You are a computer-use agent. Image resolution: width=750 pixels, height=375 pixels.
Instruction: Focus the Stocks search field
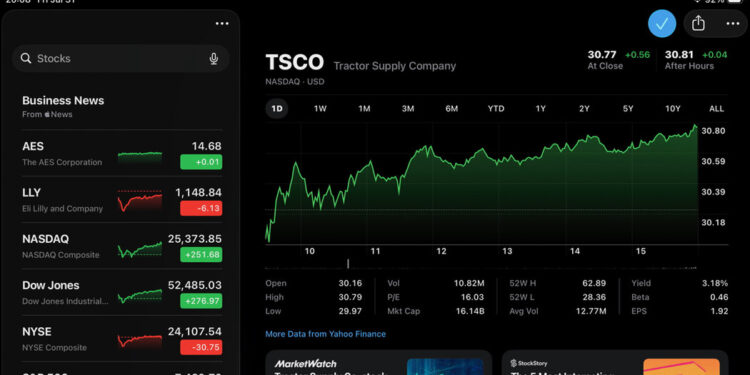pyautogui.click(x=121, y=58)
